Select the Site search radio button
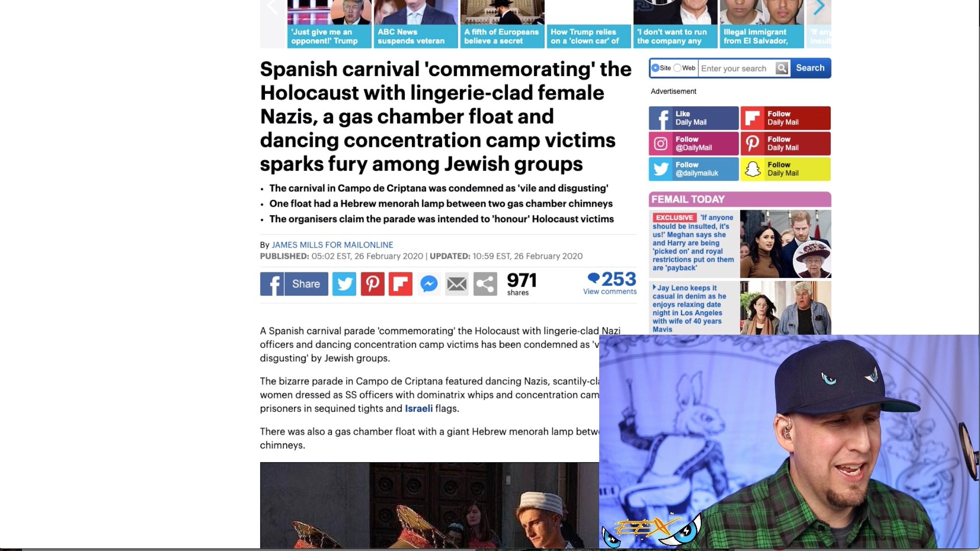The width and height of the screenshot is (980, 551). (655, 68)
